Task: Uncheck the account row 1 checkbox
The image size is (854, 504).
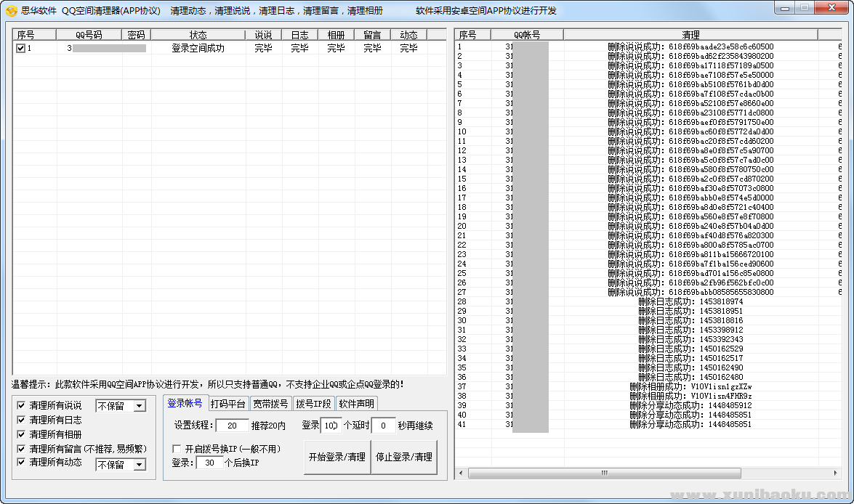Action: [x=20, y=49]
